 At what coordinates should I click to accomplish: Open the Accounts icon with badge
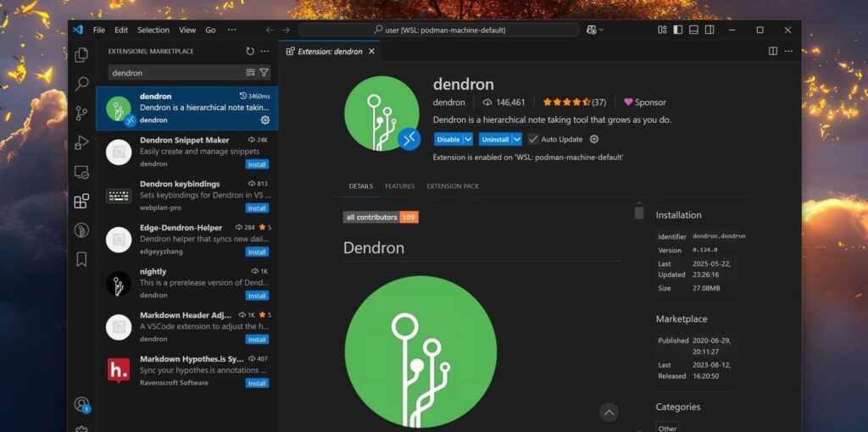(81, 405)
